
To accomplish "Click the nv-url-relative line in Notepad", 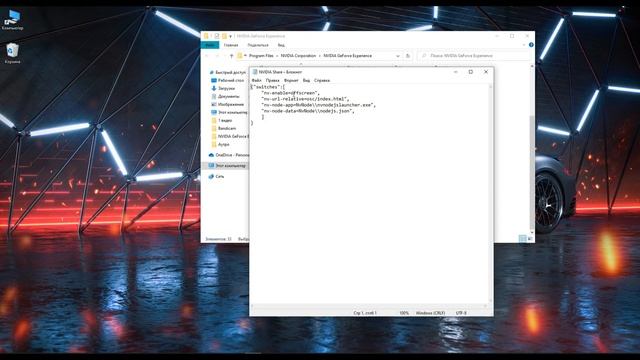I will click(x=305, y=99).
